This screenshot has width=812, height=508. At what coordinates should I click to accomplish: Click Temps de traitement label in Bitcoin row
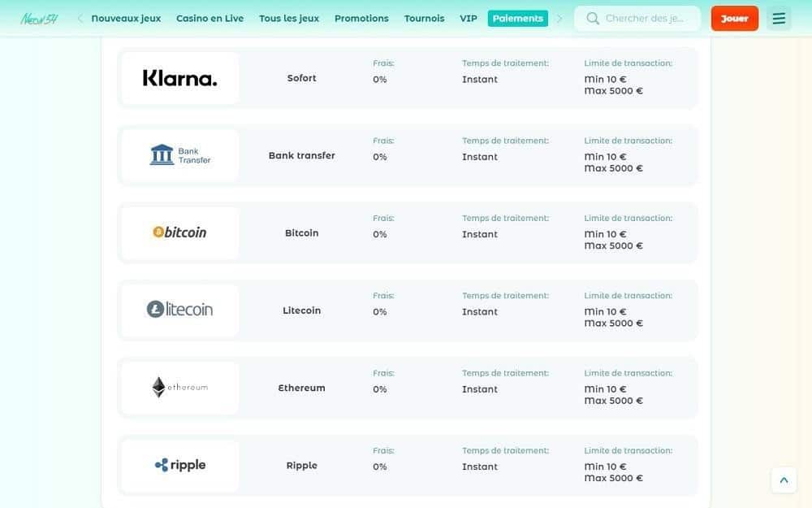pyautogui.click(x=505, y=218)
